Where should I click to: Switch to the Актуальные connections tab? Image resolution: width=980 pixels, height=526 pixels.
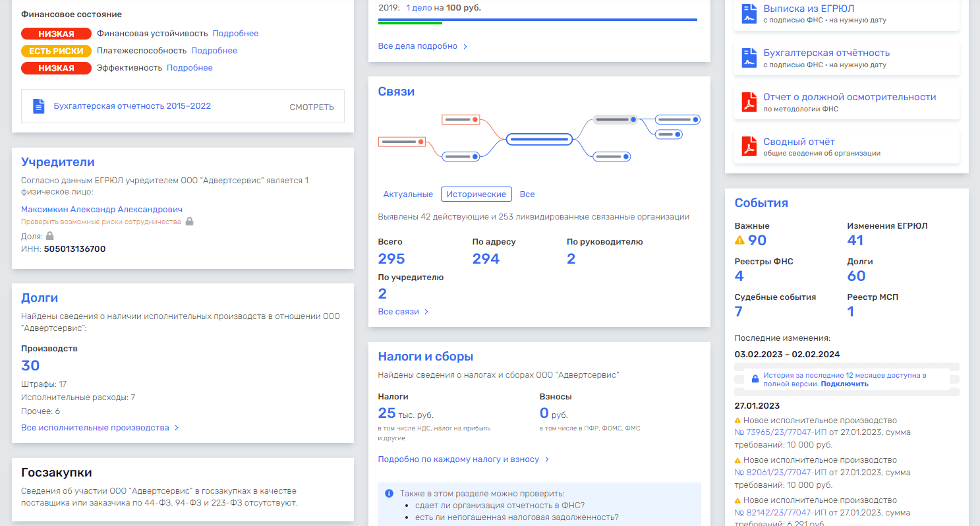408,194
